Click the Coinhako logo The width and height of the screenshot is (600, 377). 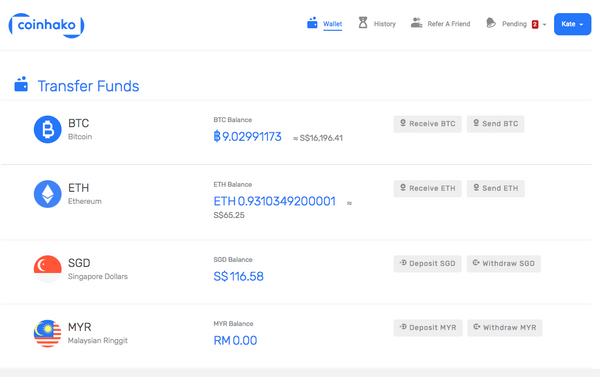pos(46,25)
